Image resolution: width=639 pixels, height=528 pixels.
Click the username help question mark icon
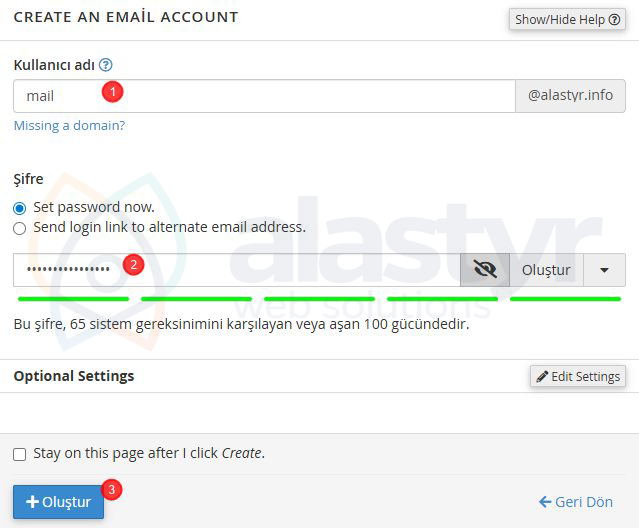tap(106, 65)
